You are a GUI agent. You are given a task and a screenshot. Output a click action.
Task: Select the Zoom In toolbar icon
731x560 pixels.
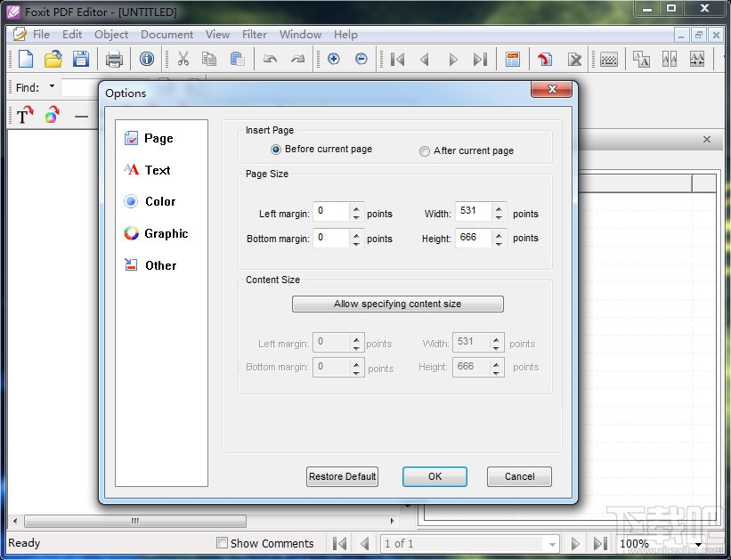click(334, 59)
